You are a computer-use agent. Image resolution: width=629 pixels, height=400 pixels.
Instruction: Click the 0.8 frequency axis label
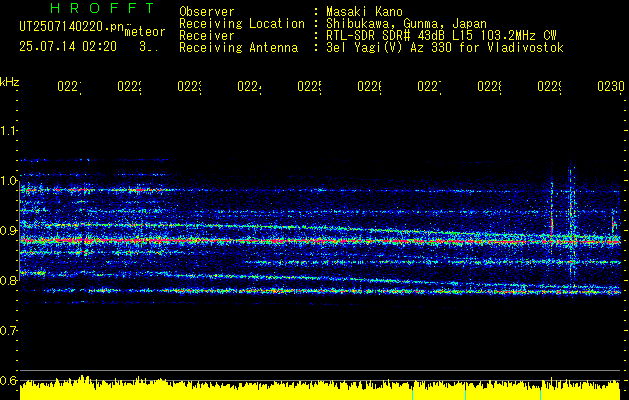8,280
